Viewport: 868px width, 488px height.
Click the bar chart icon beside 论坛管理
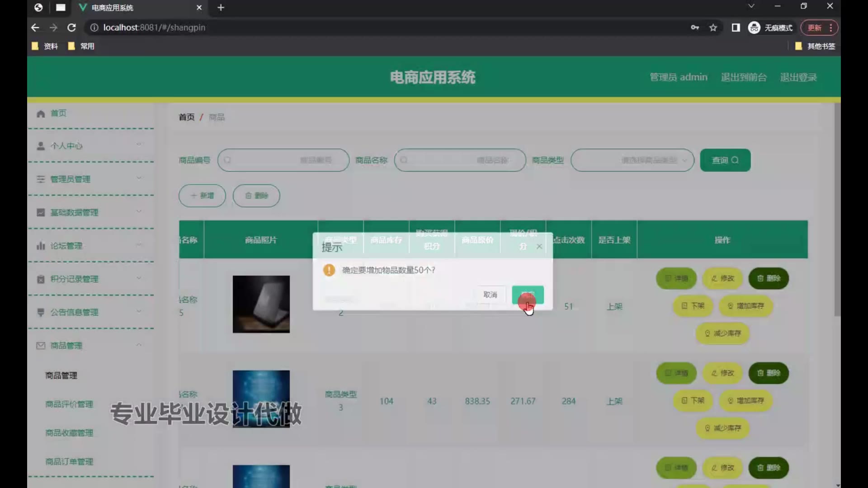(41, 246)
